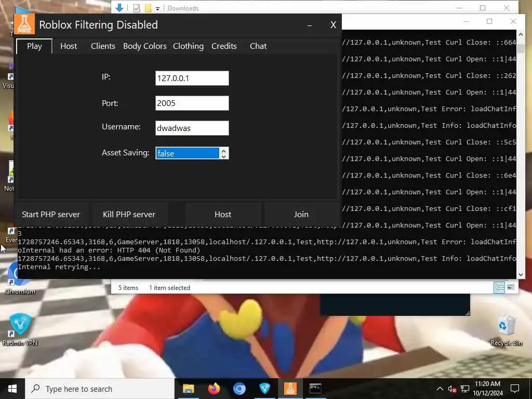
Task: Open the Host tab
Action: pyautogui.click(x=69, y=46)
